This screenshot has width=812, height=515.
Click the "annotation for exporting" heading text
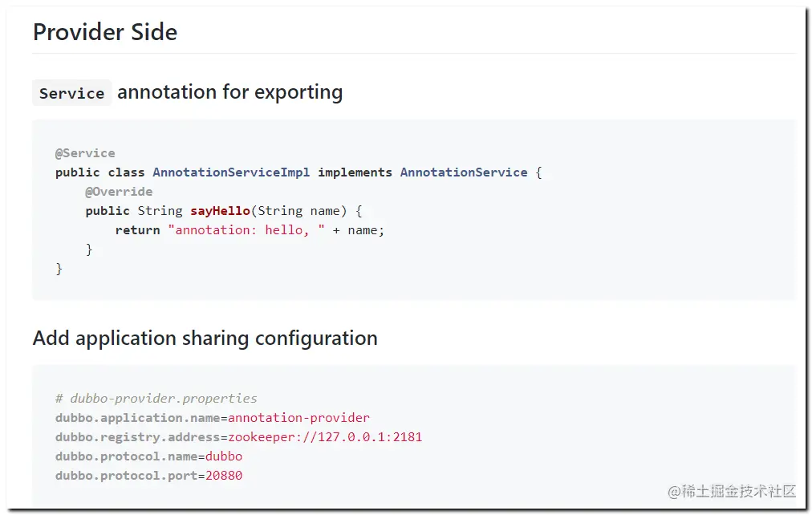pyautogui.click(x=229, y=92)
